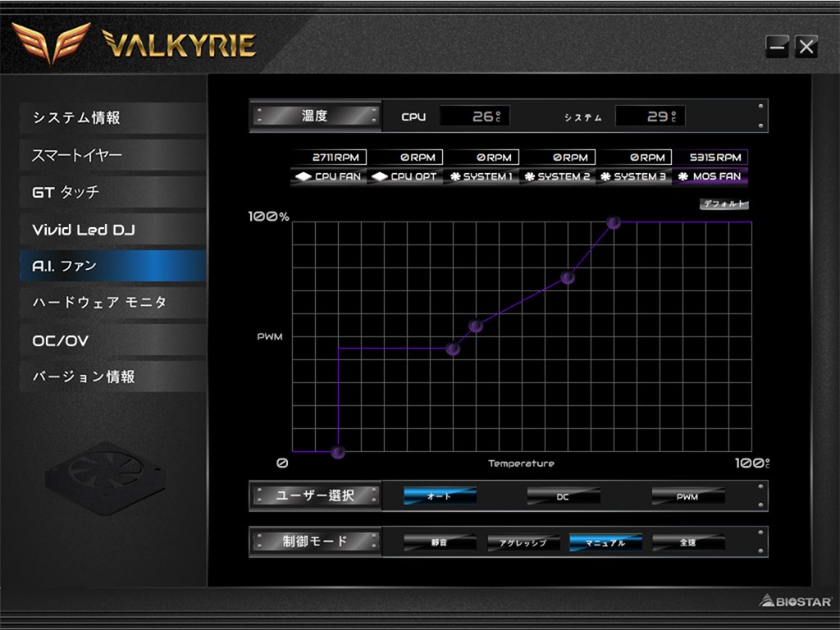Image resolution: width=840 pixels, height=630 pixels.
Task: Choose PWM fan control type
Action: [688, 496]
